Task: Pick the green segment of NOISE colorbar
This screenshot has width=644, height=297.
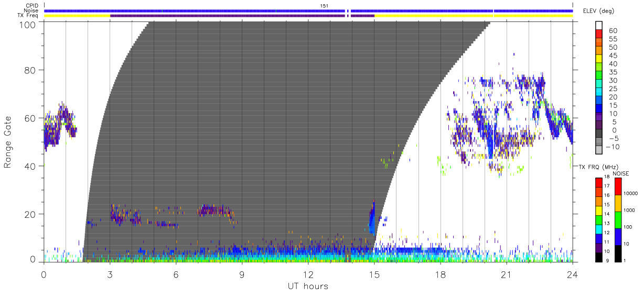Action: (617, 219)
